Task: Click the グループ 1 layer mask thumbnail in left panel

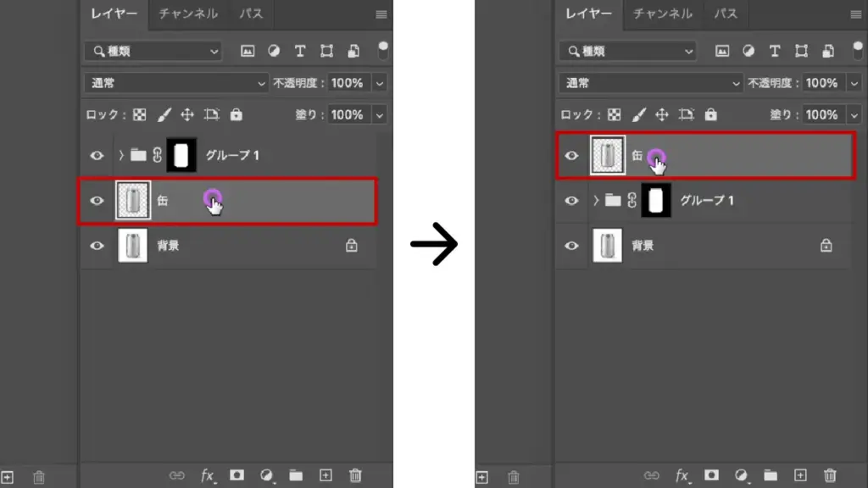Action: (x=181, y=155)
